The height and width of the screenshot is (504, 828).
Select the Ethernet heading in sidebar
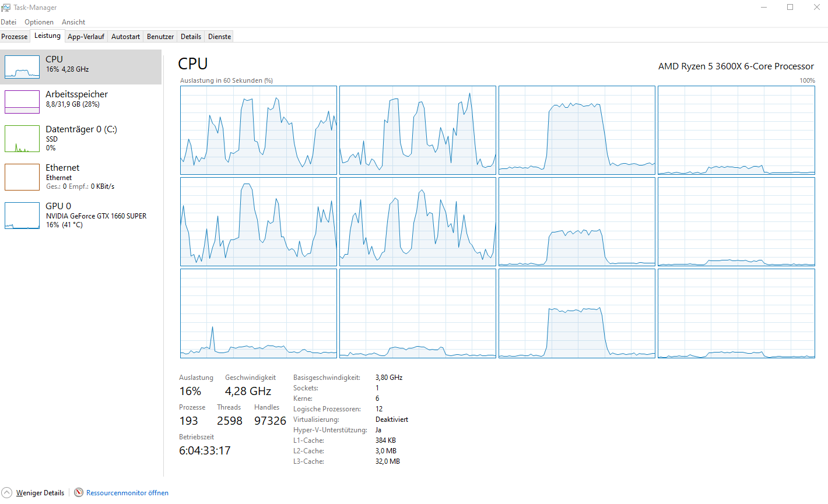[x=62, y=168]
